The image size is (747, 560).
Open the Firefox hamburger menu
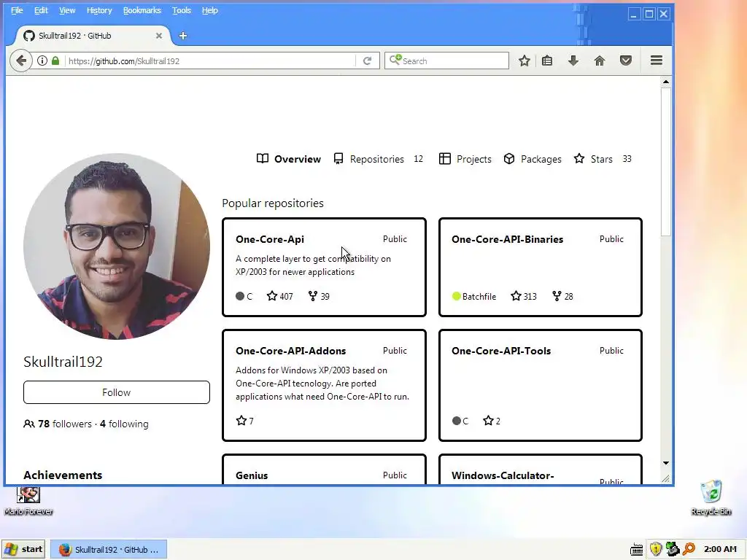(x=657, y=61)
